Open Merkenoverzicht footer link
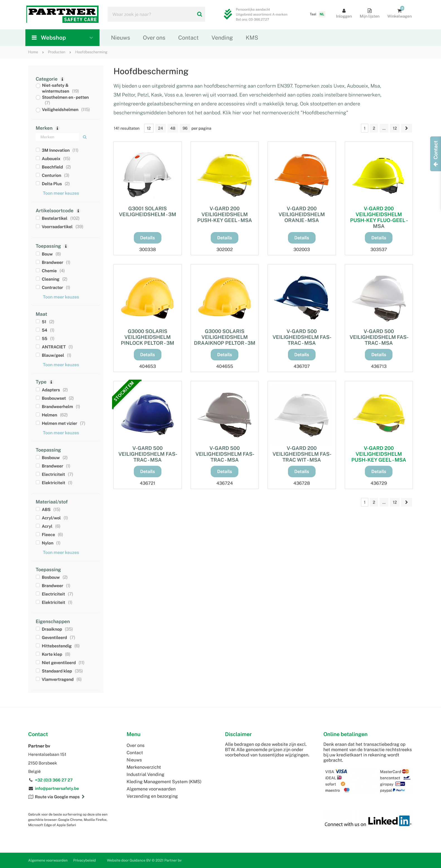Screen dimensions: 441x868 (x=144, y=767)
